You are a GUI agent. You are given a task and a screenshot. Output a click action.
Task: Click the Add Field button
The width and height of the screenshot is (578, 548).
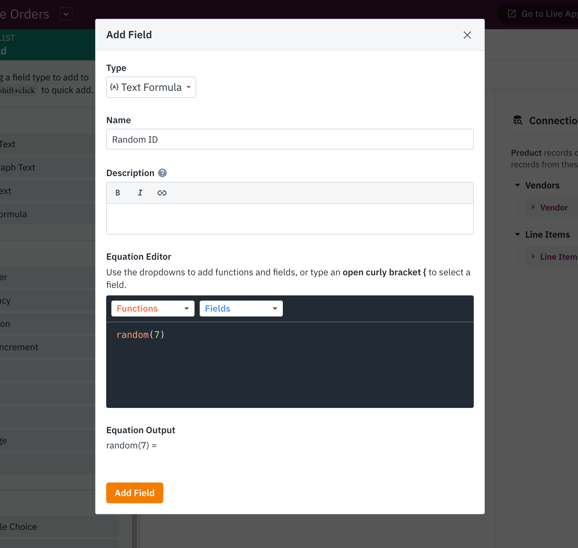point(135,493)
